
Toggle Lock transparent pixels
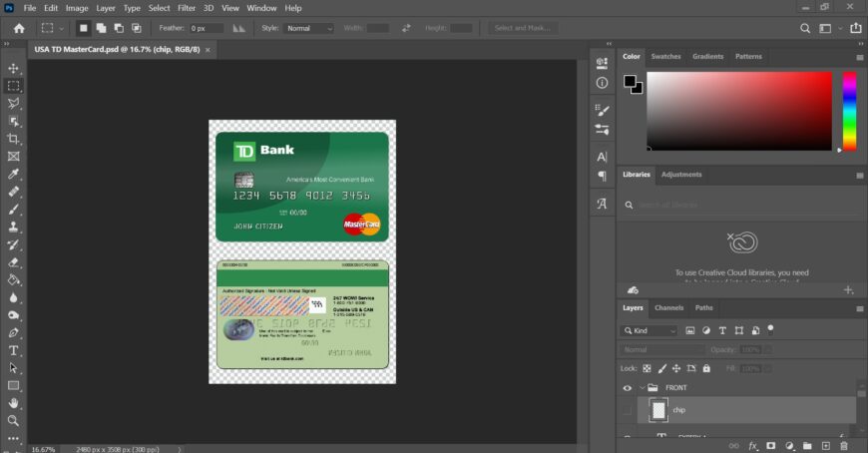point(647,368)
